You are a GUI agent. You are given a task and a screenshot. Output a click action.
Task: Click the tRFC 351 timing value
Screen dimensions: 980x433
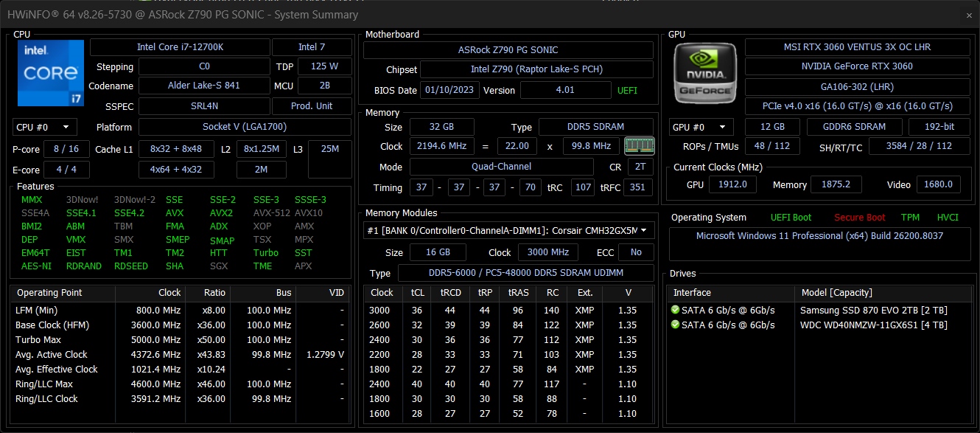(x=637, y=187)
